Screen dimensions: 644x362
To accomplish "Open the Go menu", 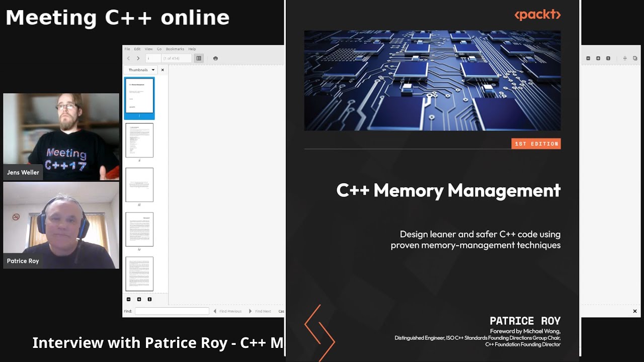I will coord(159,49).
